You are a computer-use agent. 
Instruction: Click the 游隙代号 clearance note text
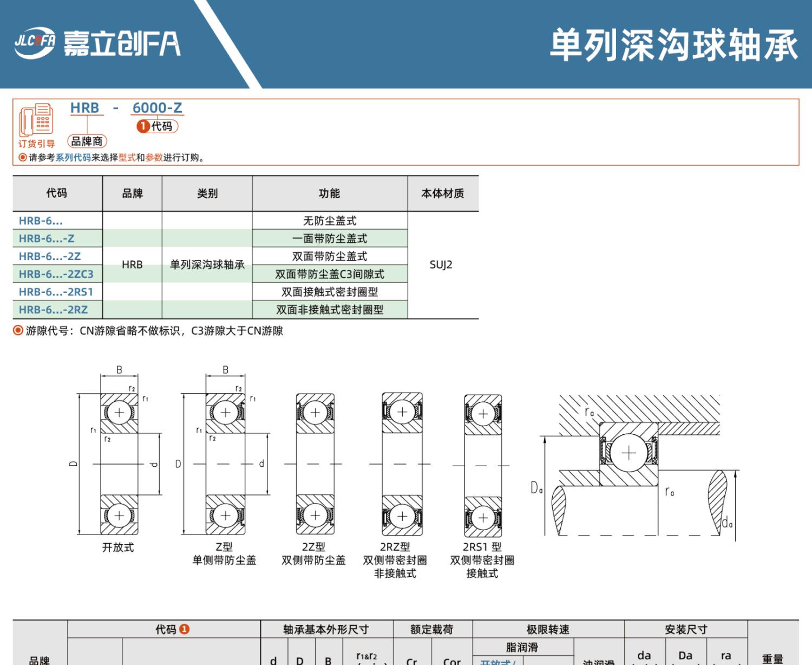coord(154,331)
